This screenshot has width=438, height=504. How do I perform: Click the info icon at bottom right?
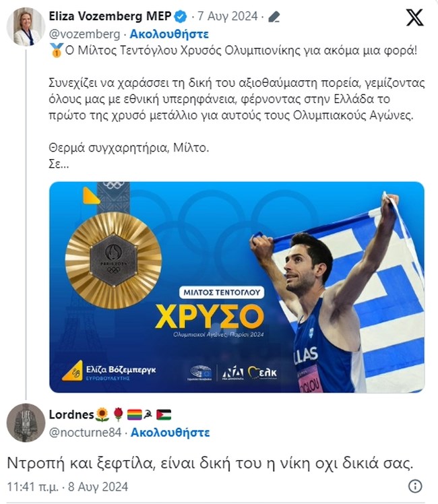click(416, 486)
